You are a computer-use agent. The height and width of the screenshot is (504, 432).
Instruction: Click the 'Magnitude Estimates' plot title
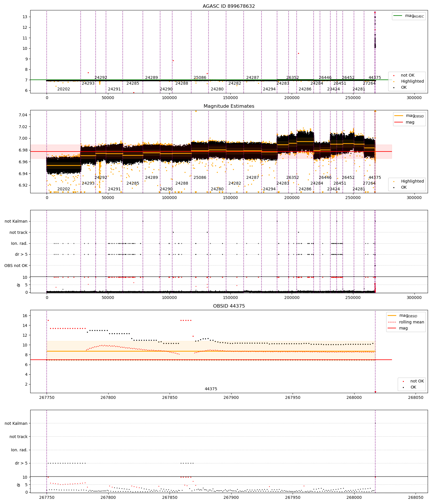[229, 106]
